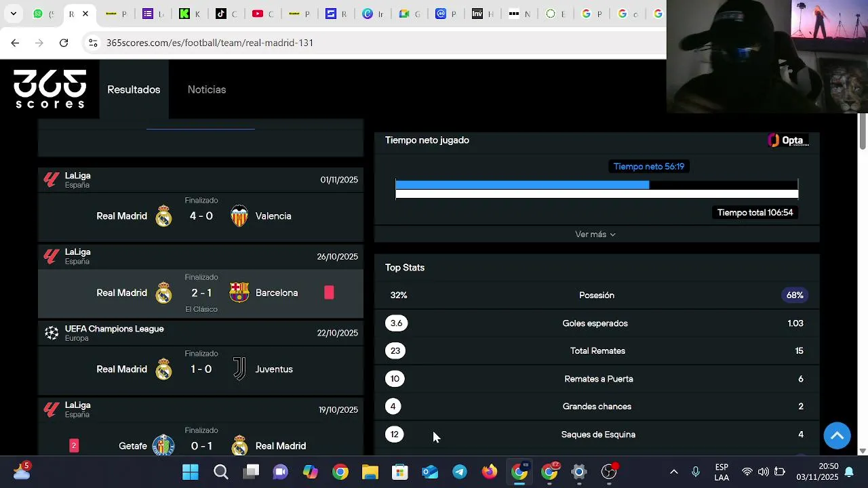Click the Total Remates 23 value
The height and width of the screenshot is (488, 868).
[395, 351]
